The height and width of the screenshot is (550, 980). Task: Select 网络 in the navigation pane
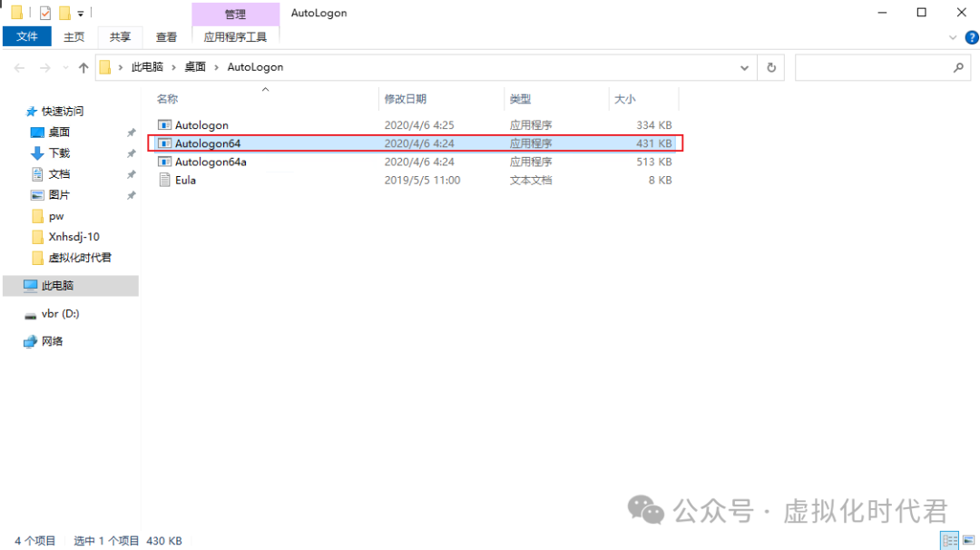click(52, 341)
